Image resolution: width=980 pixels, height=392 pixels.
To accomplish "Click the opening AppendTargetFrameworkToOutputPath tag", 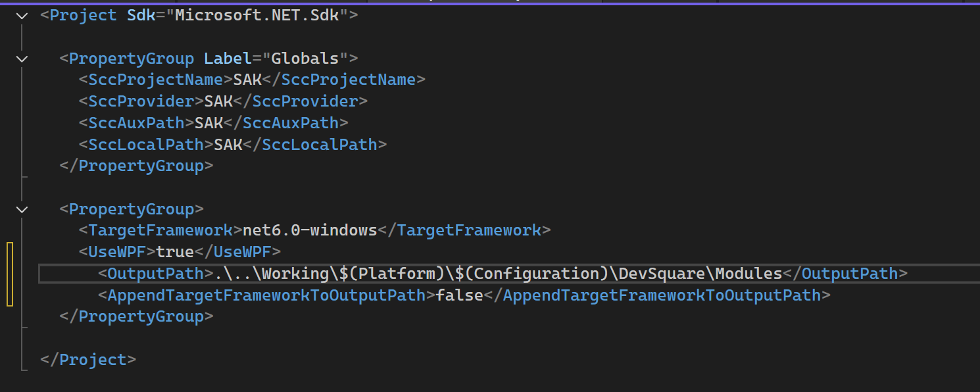I will (267, 295).
